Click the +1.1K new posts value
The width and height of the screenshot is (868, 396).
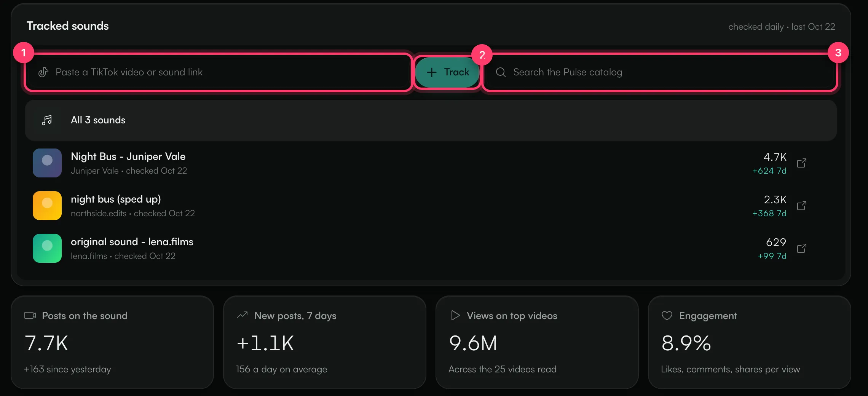click(265, 343)
